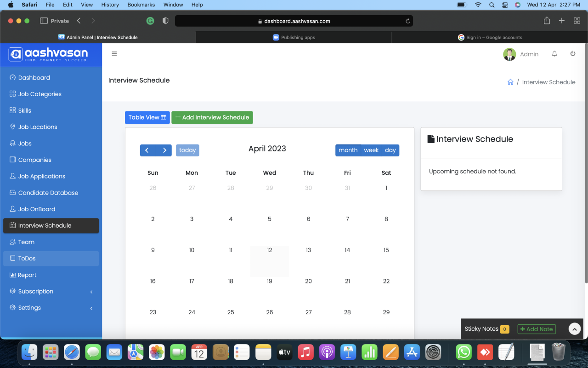
Task: Expand the Sticky Notes panel arrow
Action: click(574, 329)
